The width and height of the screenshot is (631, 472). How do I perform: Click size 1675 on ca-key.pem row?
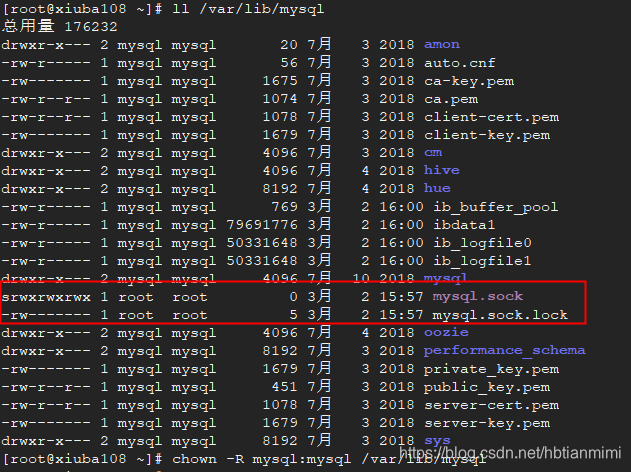[280, 81]
